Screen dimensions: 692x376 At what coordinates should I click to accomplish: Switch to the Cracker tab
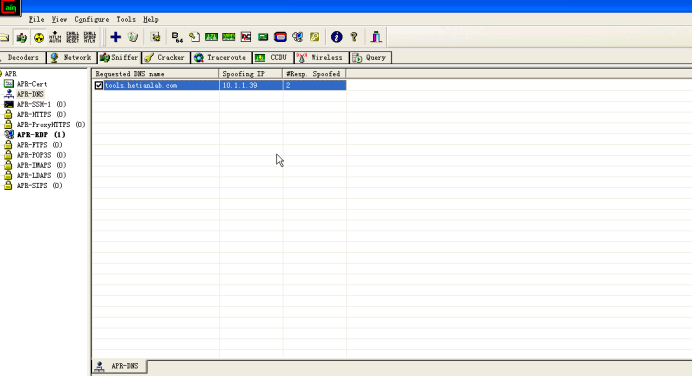point(166,57)
